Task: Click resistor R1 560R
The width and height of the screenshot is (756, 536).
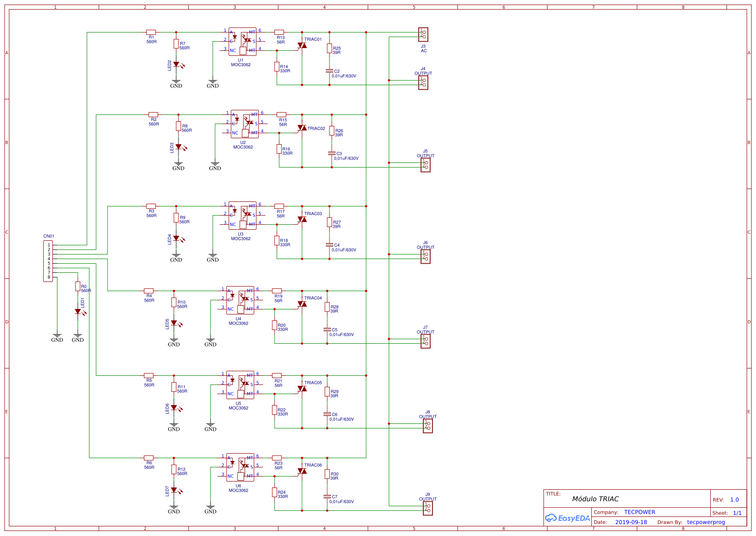Action: point(151,32)
